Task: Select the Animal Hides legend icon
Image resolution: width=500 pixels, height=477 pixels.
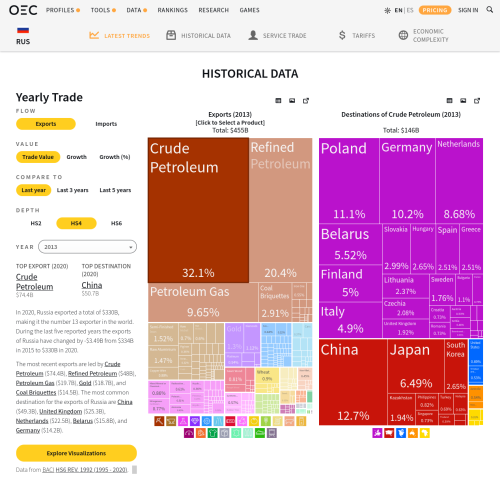Action: coord(236,433)
